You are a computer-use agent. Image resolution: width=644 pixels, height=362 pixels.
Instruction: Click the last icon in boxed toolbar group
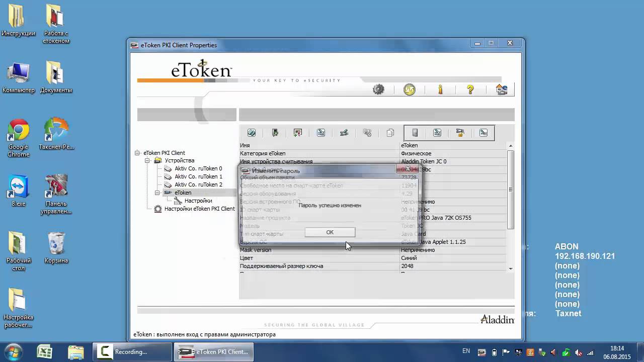tap(484, 133)
